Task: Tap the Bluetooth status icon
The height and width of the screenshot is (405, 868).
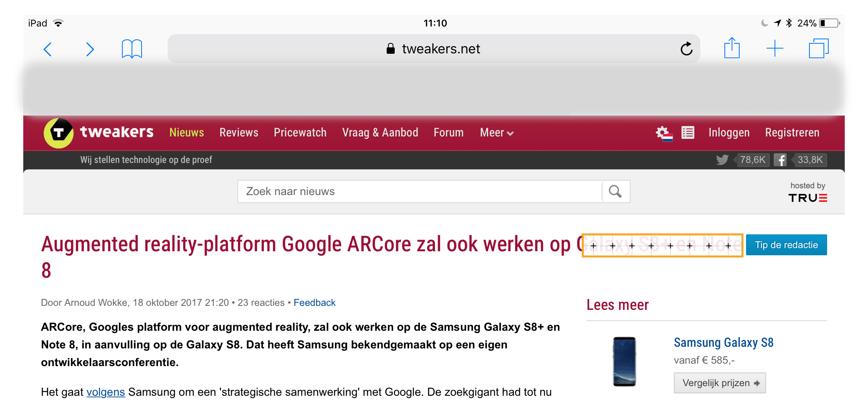Action: [x=789, y=23]
